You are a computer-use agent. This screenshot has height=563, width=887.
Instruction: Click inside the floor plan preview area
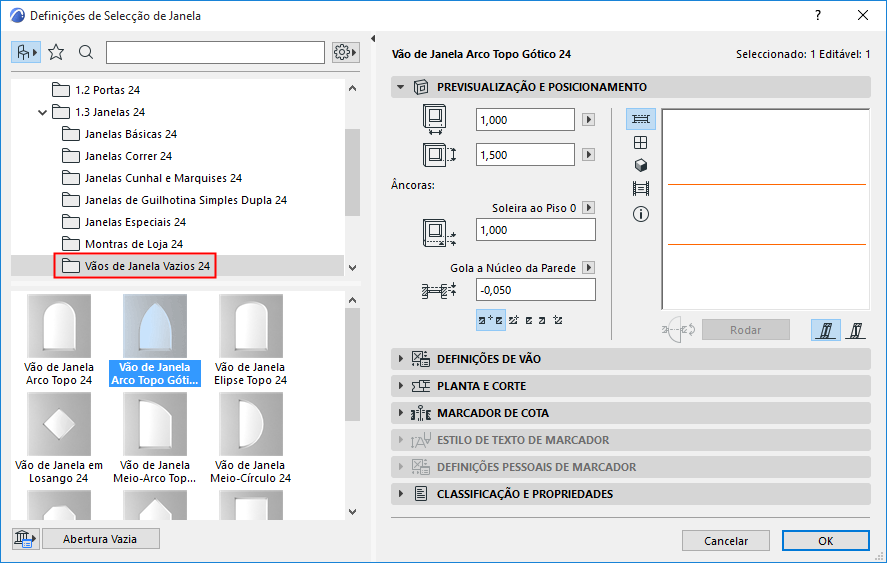tap(766, 209)
